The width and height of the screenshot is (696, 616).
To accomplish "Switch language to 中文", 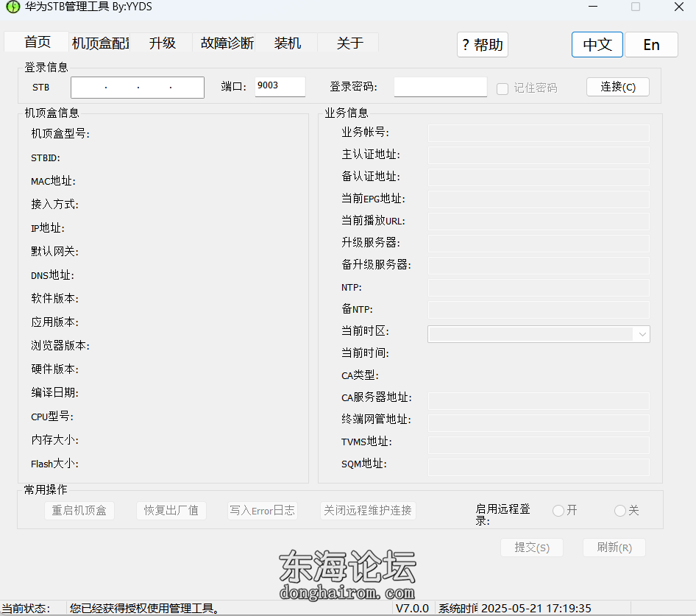I will click(x=597, y=44).
